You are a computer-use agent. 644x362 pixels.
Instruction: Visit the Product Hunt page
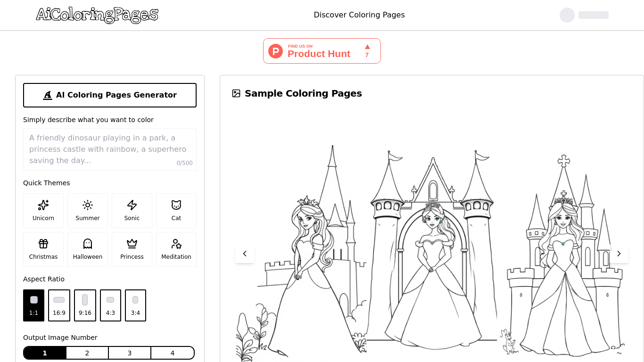tap(319, 54)
